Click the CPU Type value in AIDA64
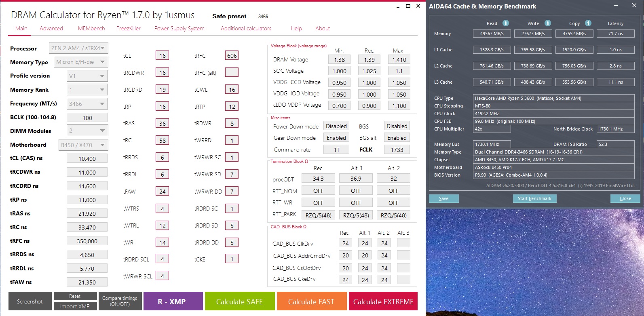Viewport: 644px width, 316px height. tap(554, 98)
